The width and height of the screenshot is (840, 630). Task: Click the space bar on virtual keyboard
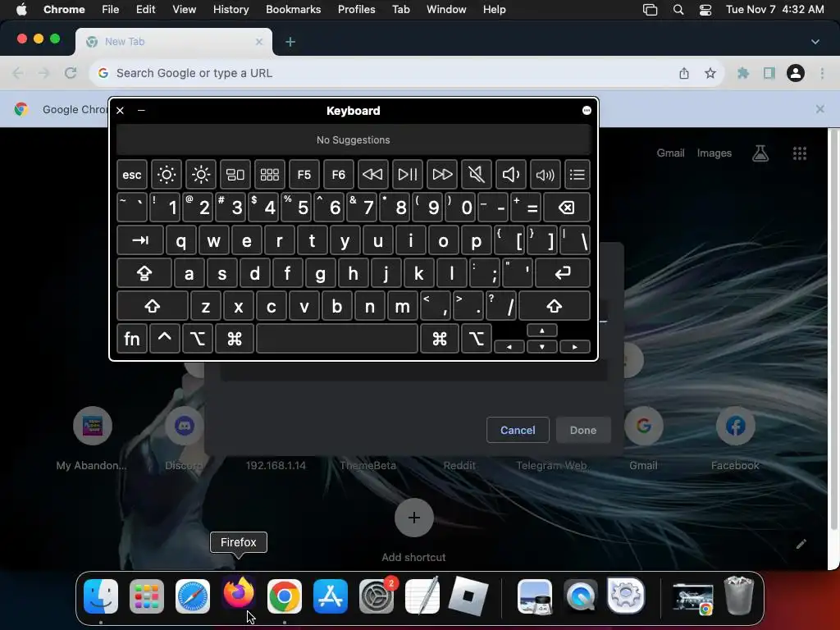pyautogui.click(x=337, y=339)
